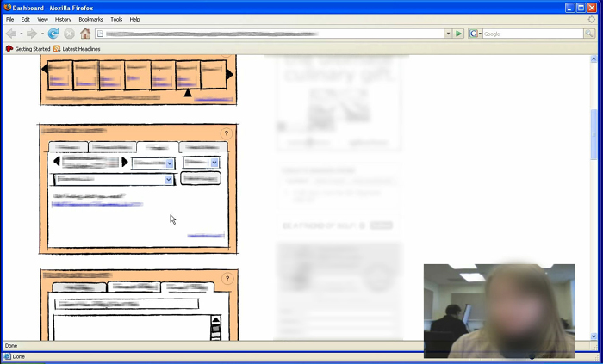Click the carousel right arrow in top panel
603x364 pixels.
230,75
